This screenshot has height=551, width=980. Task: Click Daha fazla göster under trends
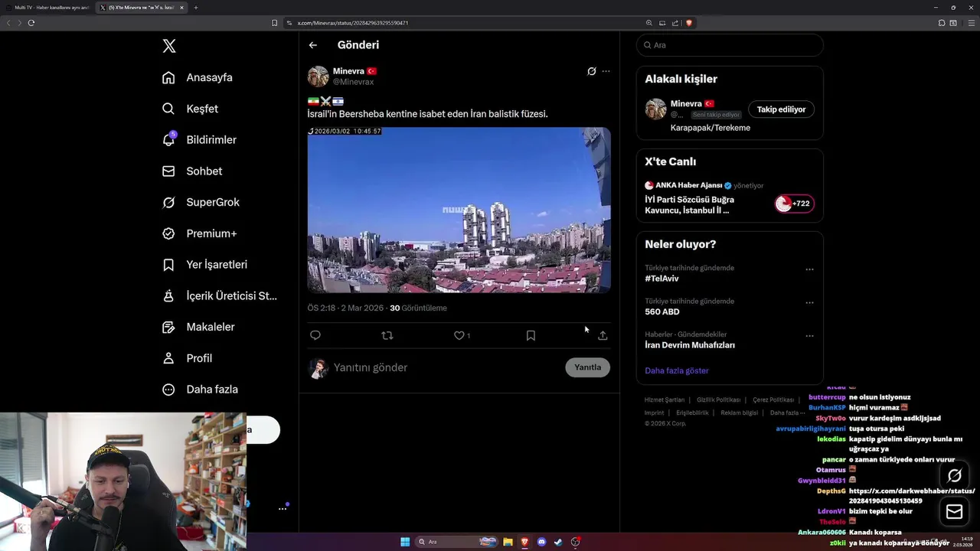pos(677,370)
